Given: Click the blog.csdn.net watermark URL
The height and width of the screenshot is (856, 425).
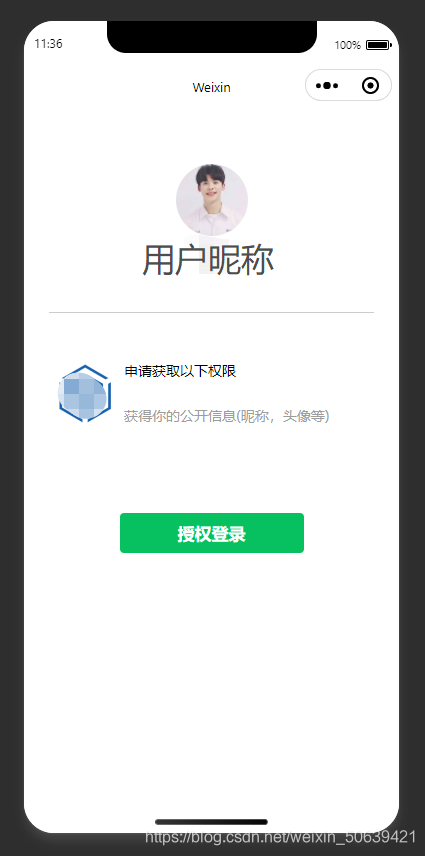Looking at the screenshot, I should click(x=280, y=837).
